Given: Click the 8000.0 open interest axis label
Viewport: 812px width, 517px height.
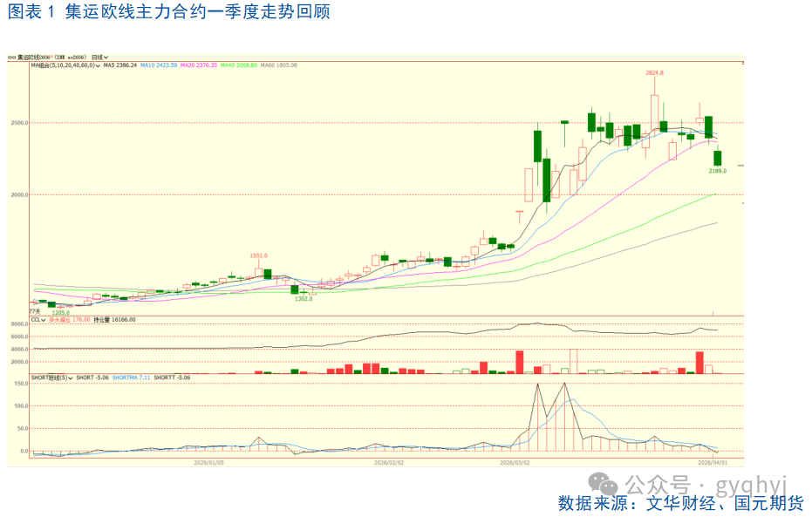Looking at the screenshot, I should [19, 324].
